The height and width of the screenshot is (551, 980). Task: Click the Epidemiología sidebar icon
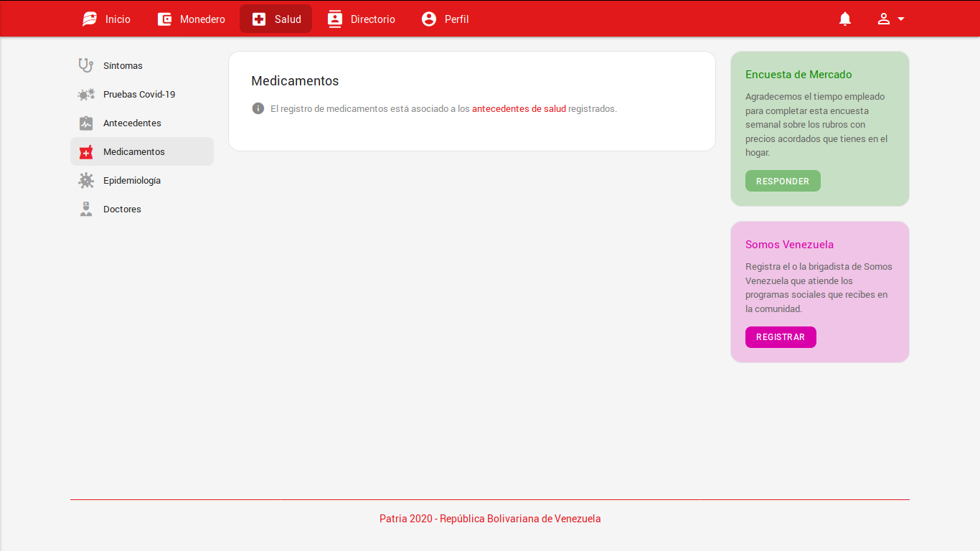[86, 180]
